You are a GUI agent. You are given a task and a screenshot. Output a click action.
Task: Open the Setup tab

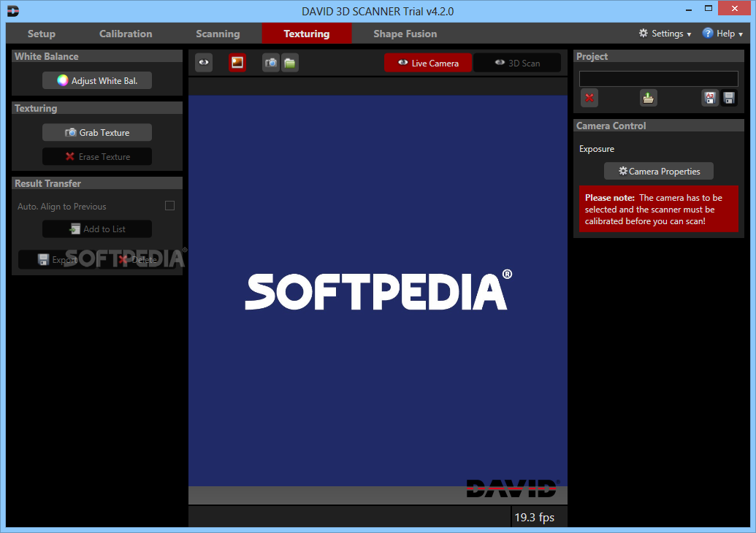click(42, 34)
